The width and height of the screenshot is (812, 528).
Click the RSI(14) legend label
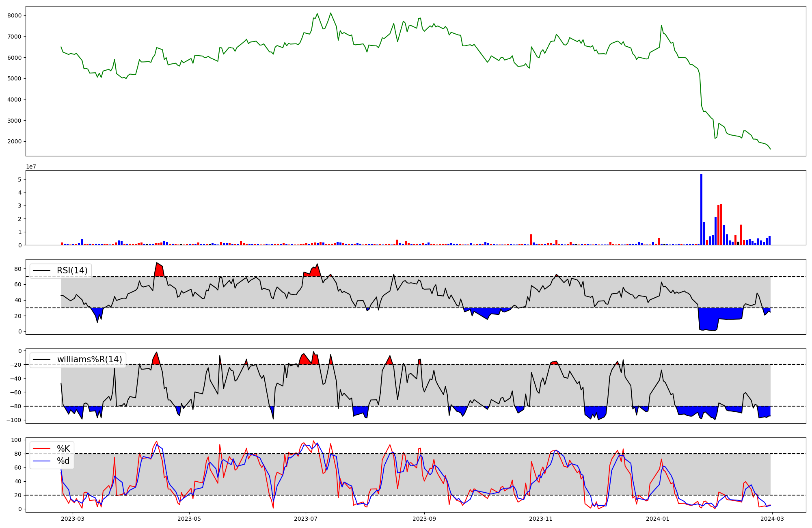(x=72, y=270)
